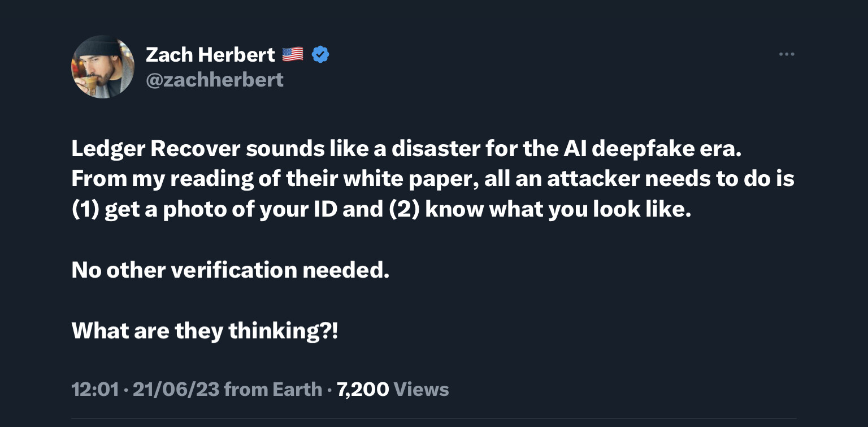Viewport: 868px width, 427px height.
Task: Click the 12:01 time in the timestamp
Action: (95, 389)
